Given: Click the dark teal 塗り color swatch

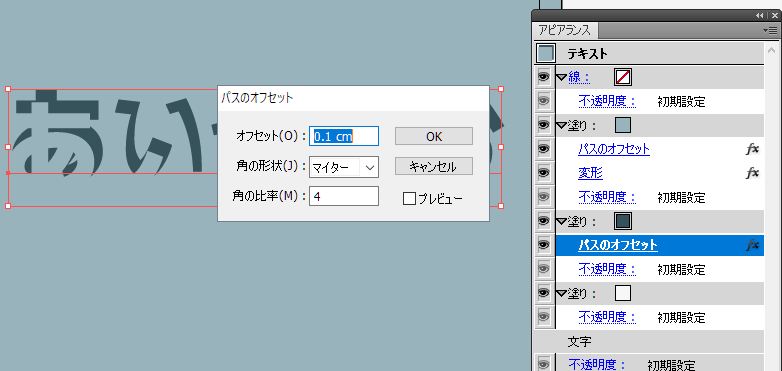Looking at the screenshot, I should tap(623, 220).
